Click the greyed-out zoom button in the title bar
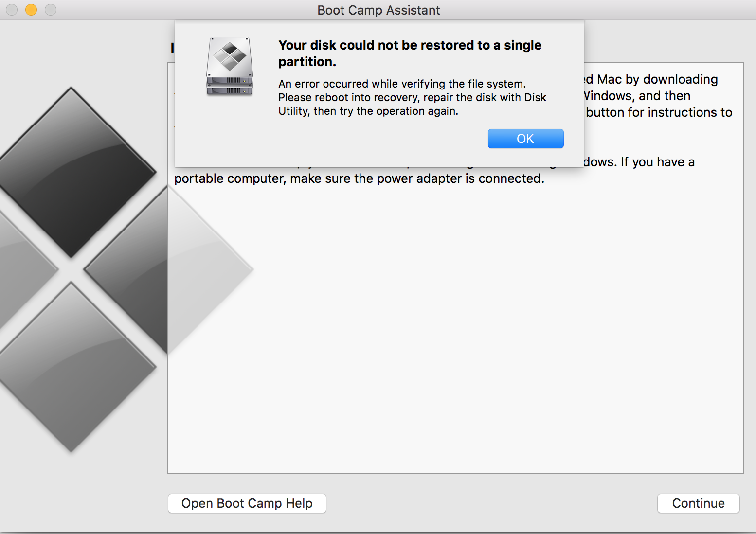Screen dimensions: 756x534 [51, 10]
